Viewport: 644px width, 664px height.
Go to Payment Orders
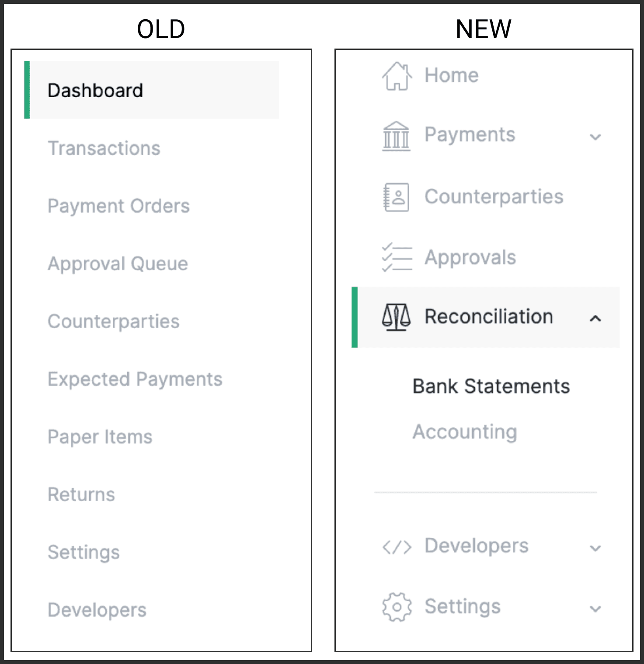click(118, 206)
